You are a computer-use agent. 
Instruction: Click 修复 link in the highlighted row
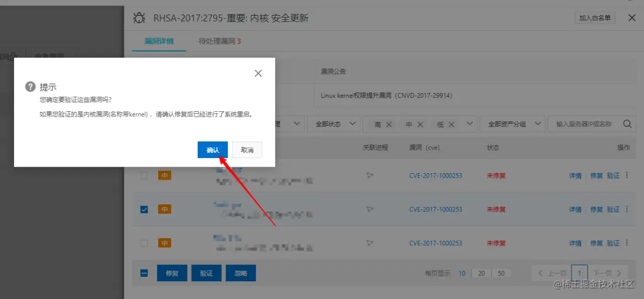[x=596, y=209]
